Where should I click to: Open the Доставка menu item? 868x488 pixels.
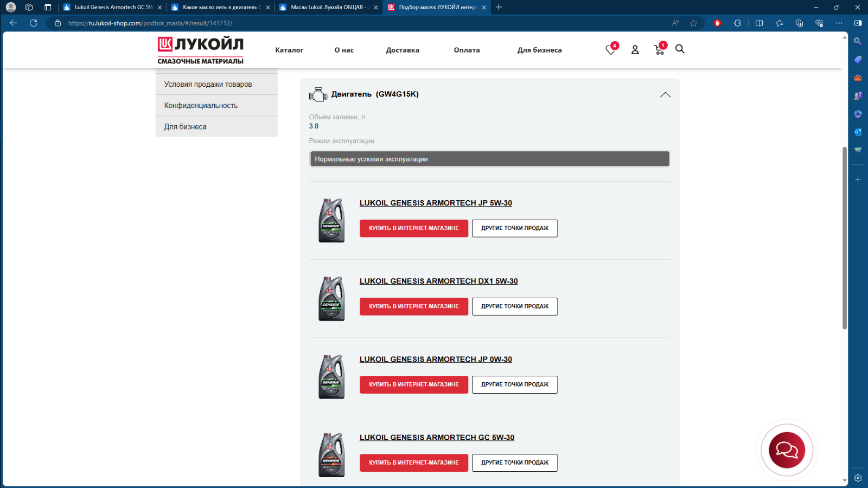pos(403,50)
